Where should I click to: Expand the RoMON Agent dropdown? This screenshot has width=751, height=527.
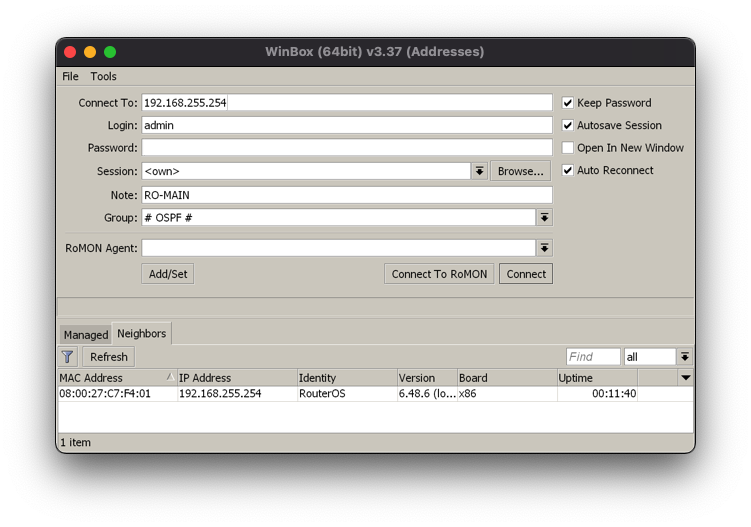544,248
